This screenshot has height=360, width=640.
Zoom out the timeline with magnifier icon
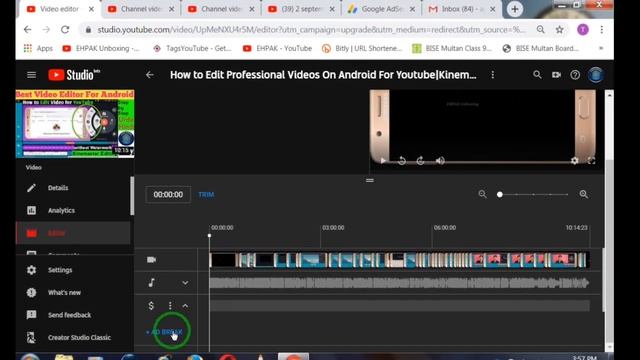pos(482,194)
